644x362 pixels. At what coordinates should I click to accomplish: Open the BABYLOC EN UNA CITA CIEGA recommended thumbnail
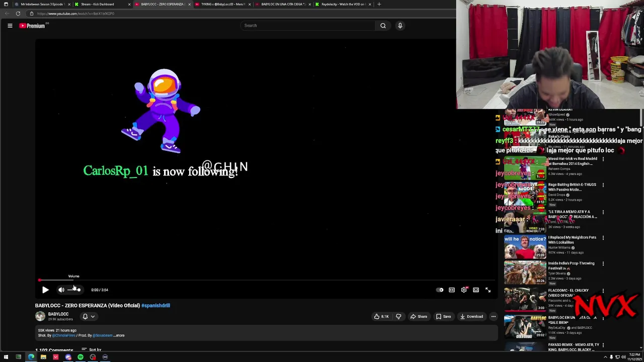pyautogui.click(x=525, y=326)
